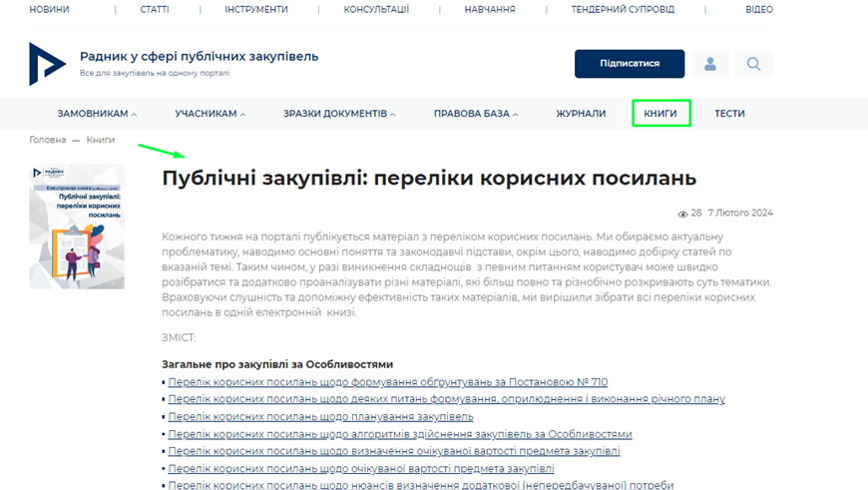Expand the ПРАВОВА БАЗА menu
The height and width of the screenshot is (490, 868).
point(475,114)
